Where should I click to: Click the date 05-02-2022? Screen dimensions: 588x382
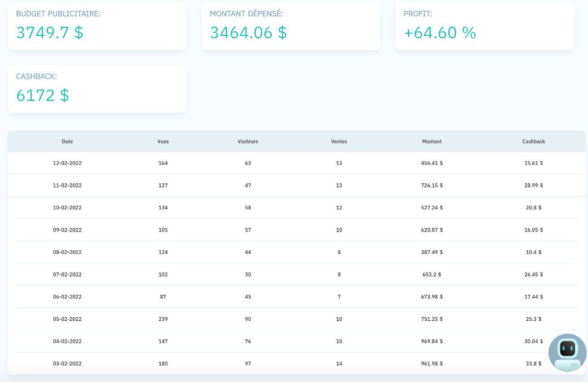tap(67, 319)
